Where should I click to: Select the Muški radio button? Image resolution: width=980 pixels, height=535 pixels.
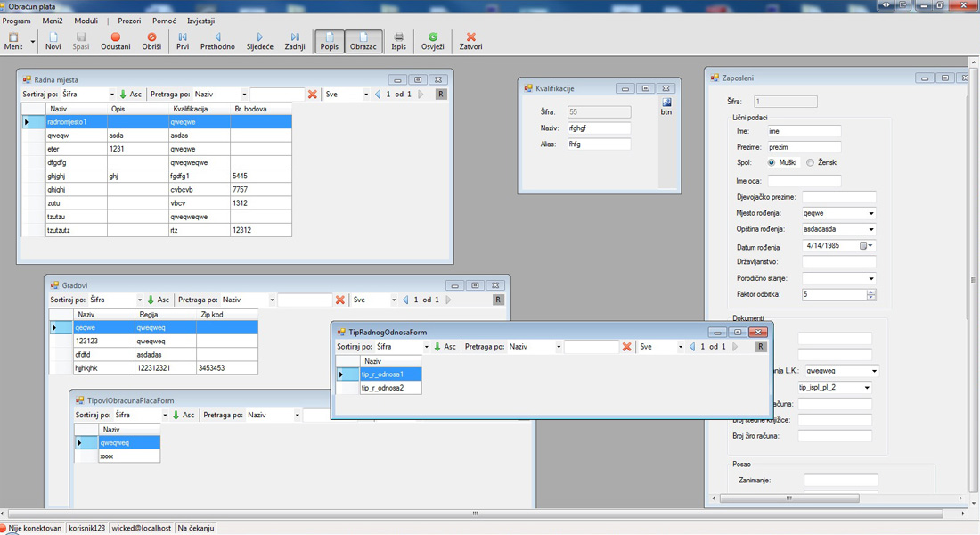[x=772, y=162]
